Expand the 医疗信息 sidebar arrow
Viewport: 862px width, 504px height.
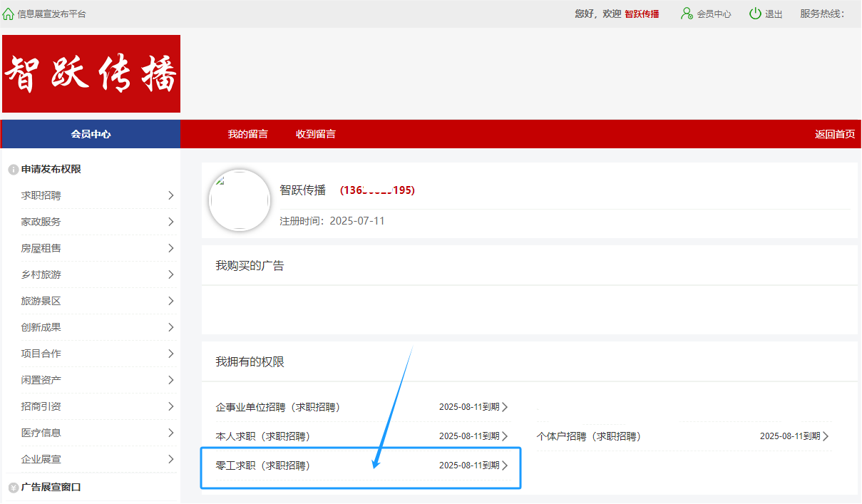pyautogui.click(x=171, y=433)
